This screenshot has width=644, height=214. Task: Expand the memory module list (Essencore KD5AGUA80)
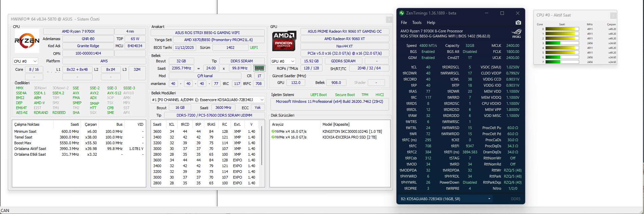pyautogui.click(x=208, y=100)
